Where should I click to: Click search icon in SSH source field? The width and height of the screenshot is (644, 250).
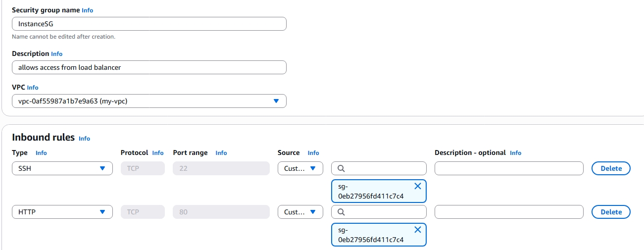point(341,168)
